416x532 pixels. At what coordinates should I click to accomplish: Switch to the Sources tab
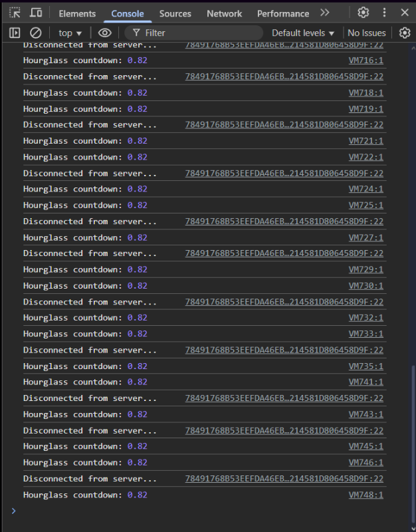click(x=175, y=13)
